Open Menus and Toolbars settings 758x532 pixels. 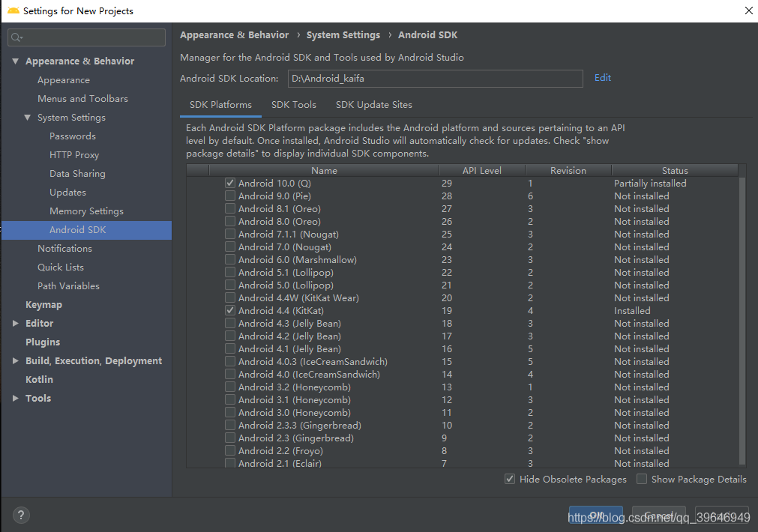coord(82,99)
